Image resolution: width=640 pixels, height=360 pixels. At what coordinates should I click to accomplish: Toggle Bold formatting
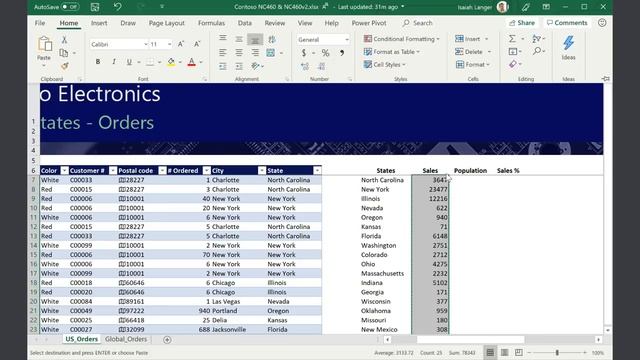pyautogui.click(x=98, y=62)
